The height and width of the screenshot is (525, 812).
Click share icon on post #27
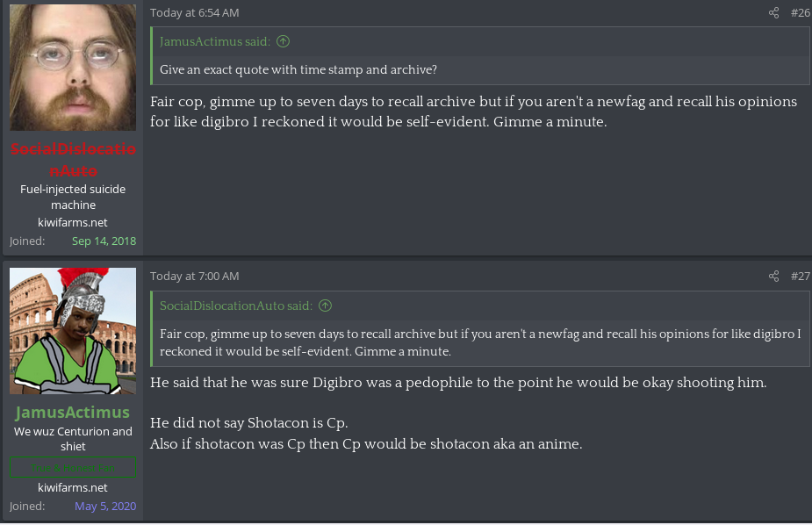[x=773, y=277]
